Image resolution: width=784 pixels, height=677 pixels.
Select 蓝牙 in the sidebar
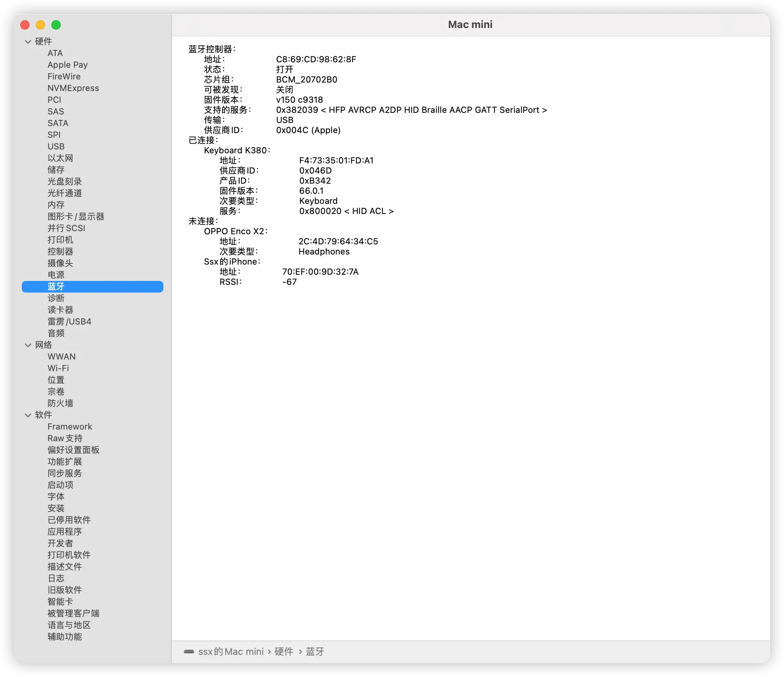tap(56, 287)
